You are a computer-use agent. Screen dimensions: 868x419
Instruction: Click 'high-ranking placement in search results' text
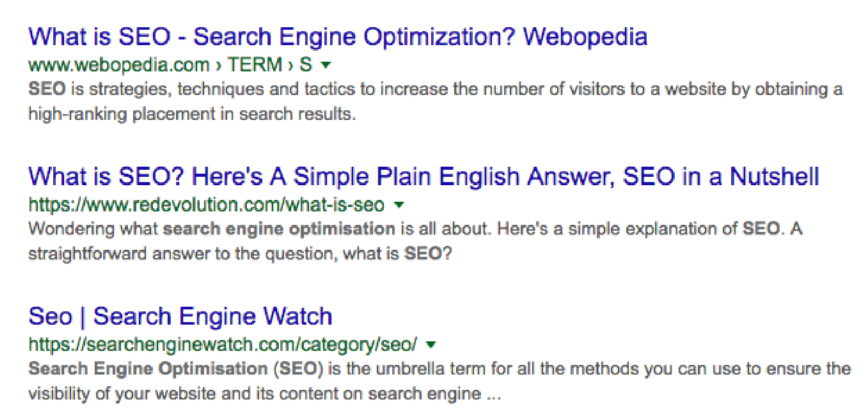coord(191,114)
